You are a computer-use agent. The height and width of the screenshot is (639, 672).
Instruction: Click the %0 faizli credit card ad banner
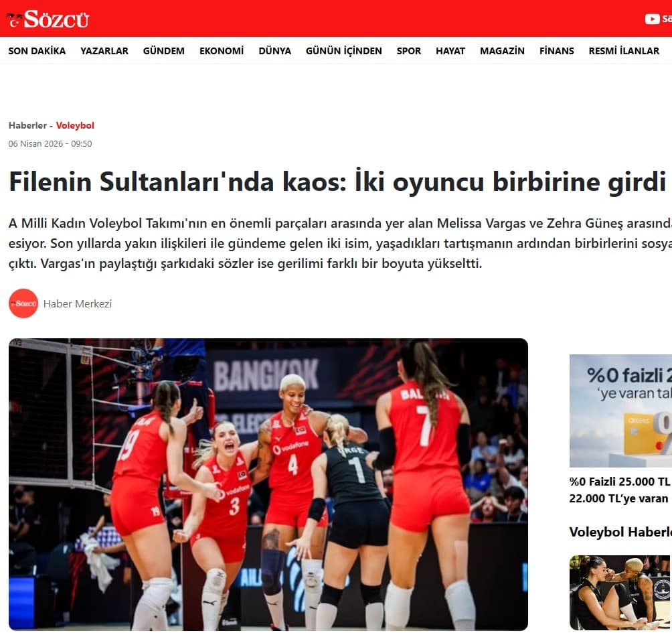pyautogui.click(x=620, y=411)
